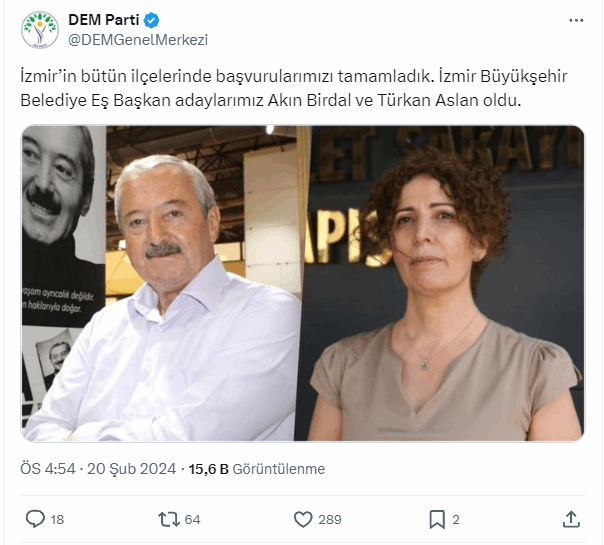
Task: Click the bookmark count 2
Action: click(456, 519)
